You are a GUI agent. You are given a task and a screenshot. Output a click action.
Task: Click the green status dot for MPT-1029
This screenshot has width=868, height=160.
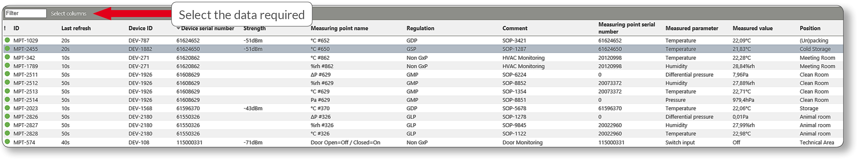pyautogui.click(x=7, y=40)
